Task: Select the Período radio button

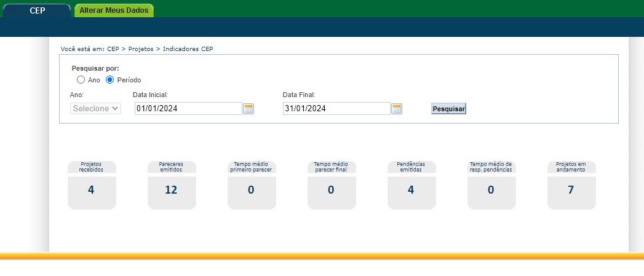Action: [110, 80]
